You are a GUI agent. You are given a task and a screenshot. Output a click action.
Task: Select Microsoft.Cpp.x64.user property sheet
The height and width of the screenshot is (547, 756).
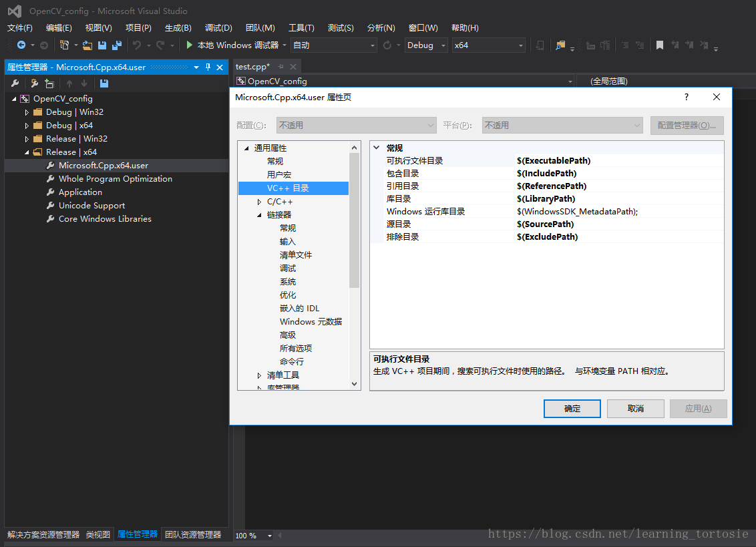(103, 166)
